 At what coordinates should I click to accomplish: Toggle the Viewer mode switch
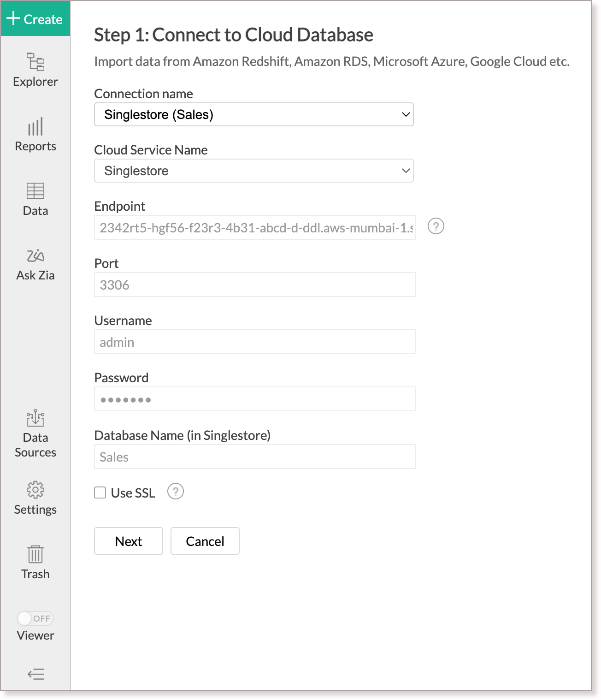(35, 618)
